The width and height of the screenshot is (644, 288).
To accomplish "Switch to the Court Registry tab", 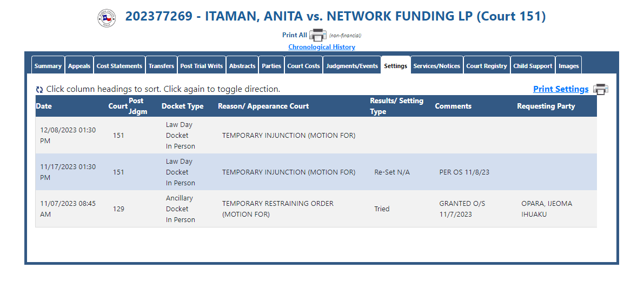I will click(x=487, y=65).
